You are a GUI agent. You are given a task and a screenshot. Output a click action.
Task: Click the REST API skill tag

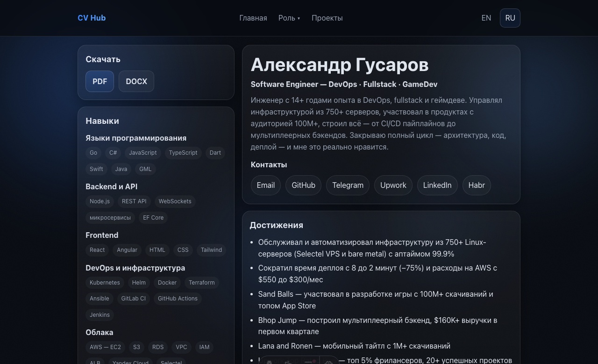point(134,201)
